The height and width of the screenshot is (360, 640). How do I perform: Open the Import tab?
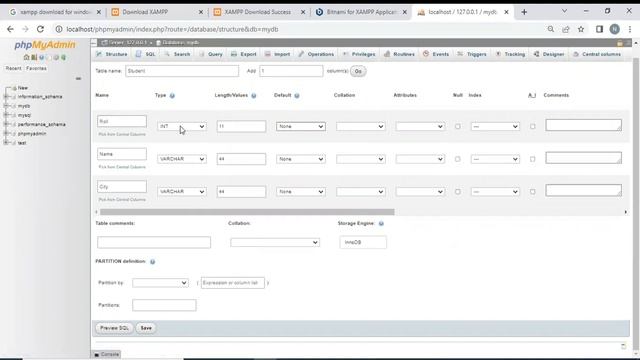(278, 54)
